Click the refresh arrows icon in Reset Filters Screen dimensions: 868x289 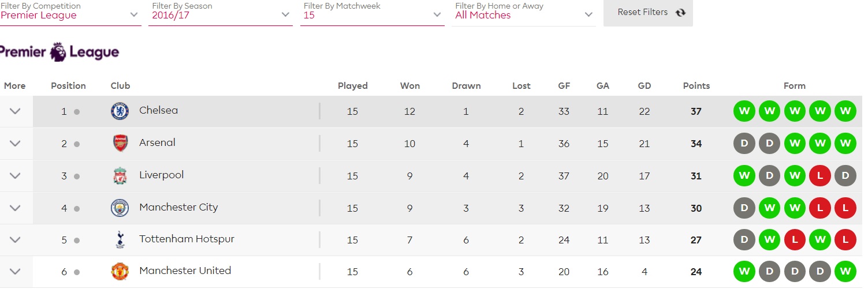click(x=680, y=13)
